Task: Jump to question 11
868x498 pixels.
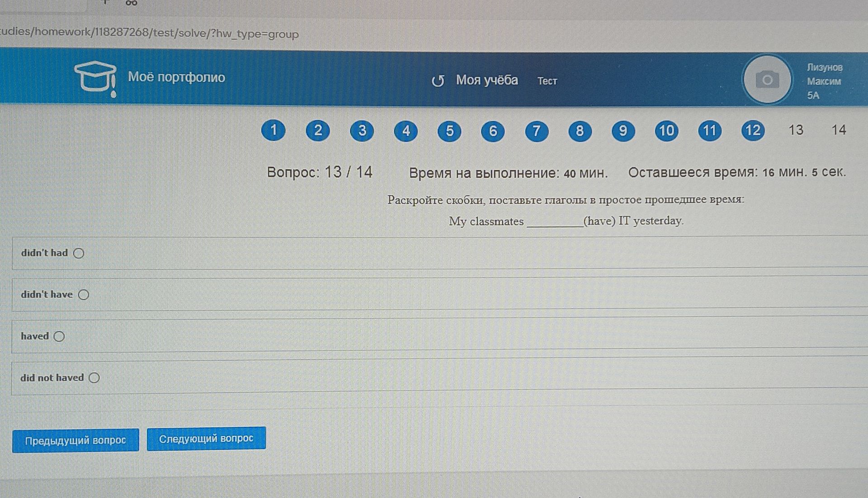Action: click(x=710, y=131)
